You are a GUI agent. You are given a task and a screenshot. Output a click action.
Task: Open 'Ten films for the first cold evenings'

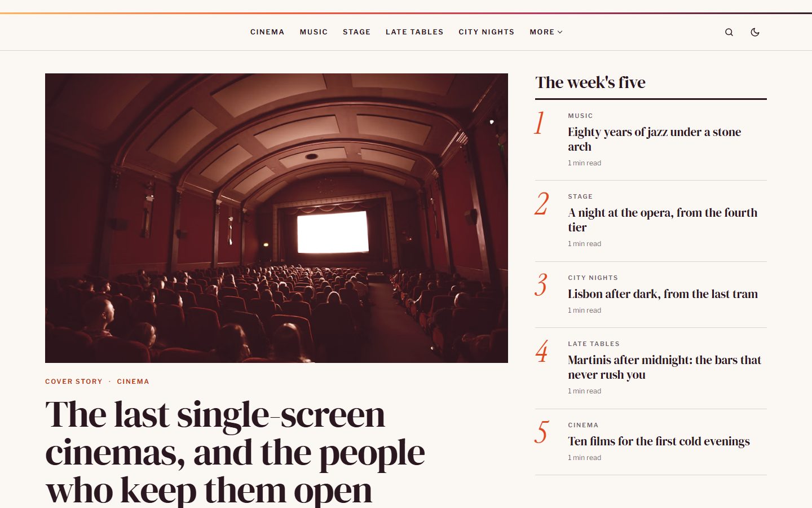[659, 441]
